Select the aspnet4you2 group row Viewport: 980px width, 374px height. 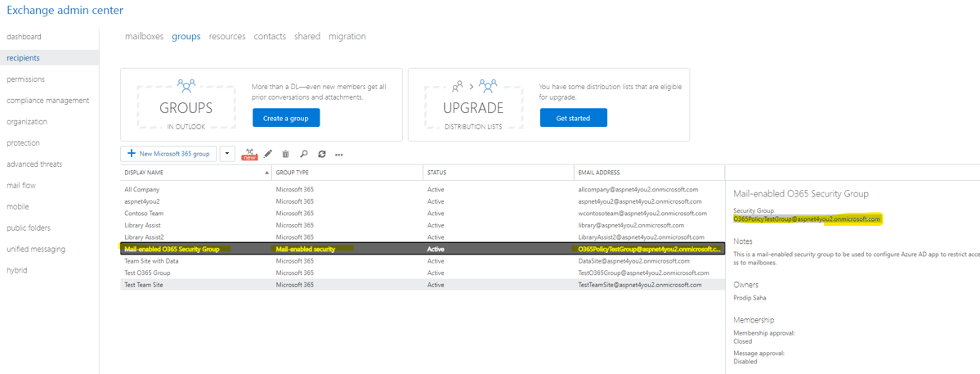pos(423,201)
